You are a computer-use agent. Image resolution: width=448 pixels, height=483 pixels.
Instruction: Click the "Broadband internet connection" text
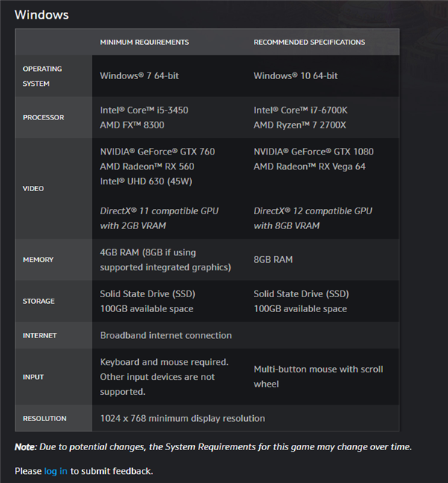click(166, 336)
